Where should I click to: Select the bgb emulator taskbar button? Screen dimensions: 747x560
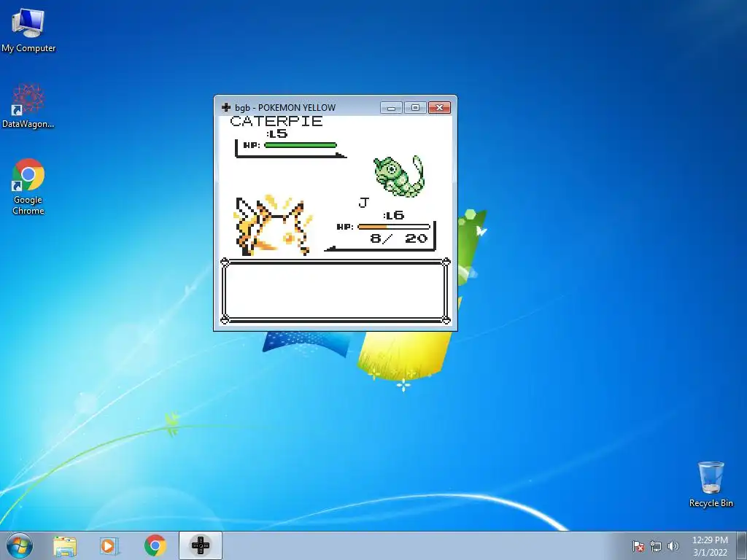pos(201,545)
